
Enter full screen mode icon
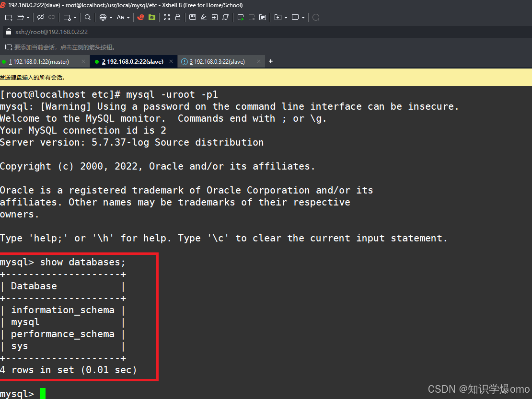click(166, 17)
